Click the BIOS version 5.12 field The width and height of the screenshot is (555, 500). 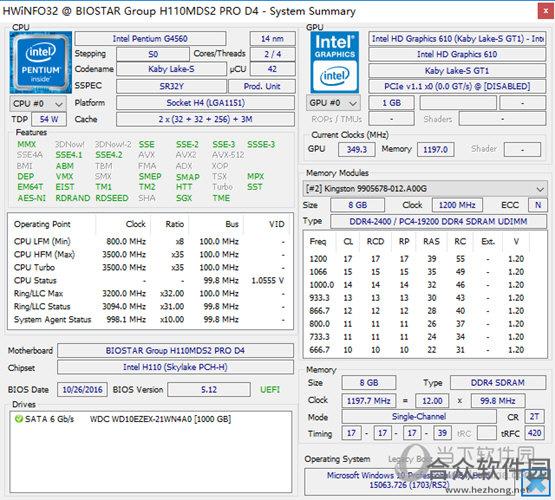click(209, 390)
